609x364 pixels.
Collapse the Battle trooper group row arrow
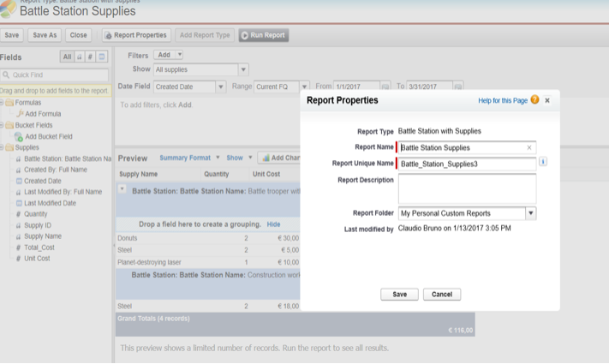coord(122,188)
